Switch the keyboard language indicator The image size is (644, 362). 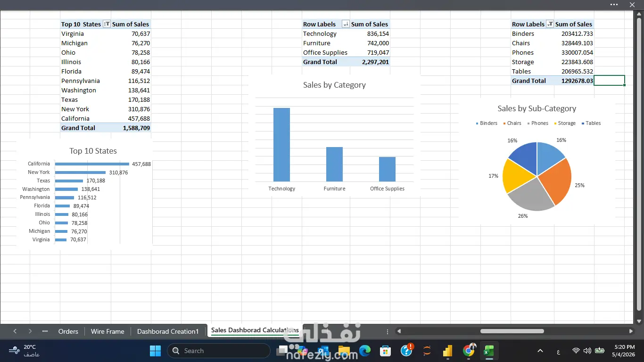tap(559, 351)
